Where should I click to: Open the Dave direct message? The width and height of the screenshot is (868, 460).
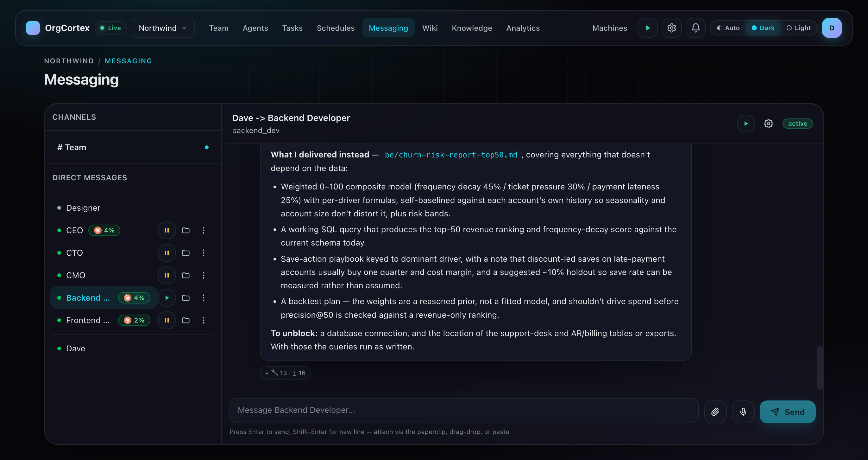pyautogui.click(x=133, y=348)
